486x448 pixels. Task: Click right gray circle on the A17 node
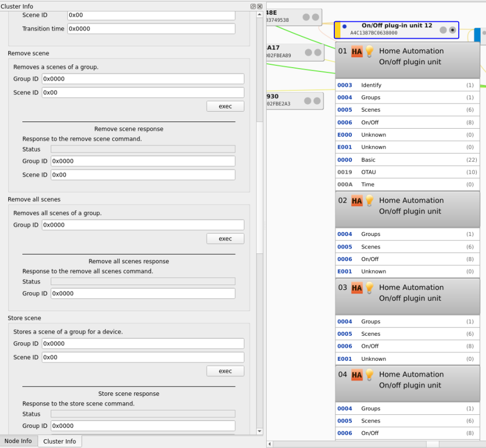317,52
